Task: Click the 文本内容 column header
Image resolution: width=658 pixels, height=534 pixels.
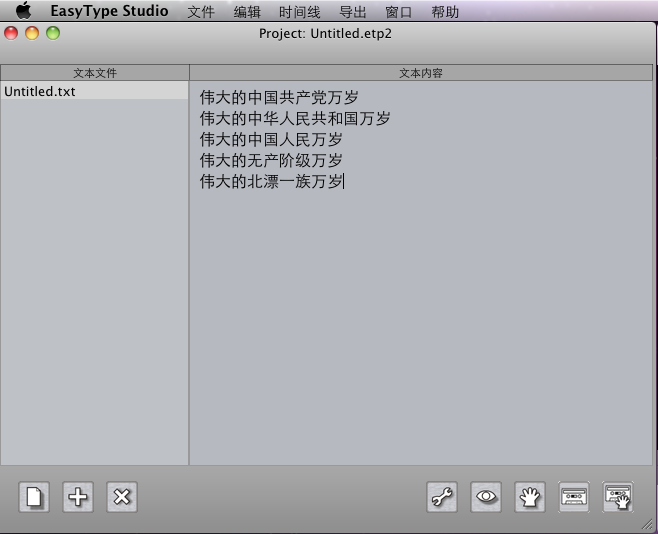Action: tap(421, 73)
